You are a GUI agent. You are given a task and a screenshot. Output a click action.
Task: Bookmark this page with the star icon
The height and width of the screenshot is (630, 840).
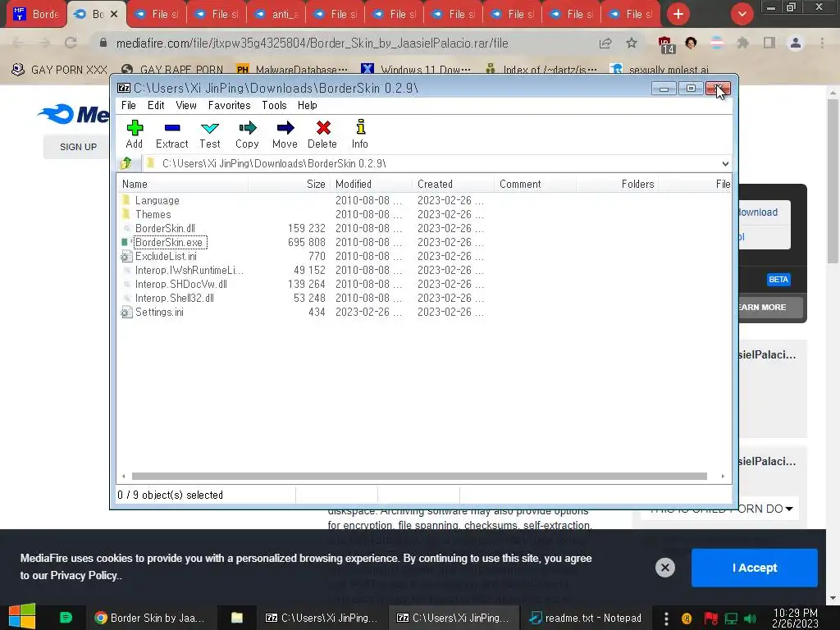[x=632, y=43]
